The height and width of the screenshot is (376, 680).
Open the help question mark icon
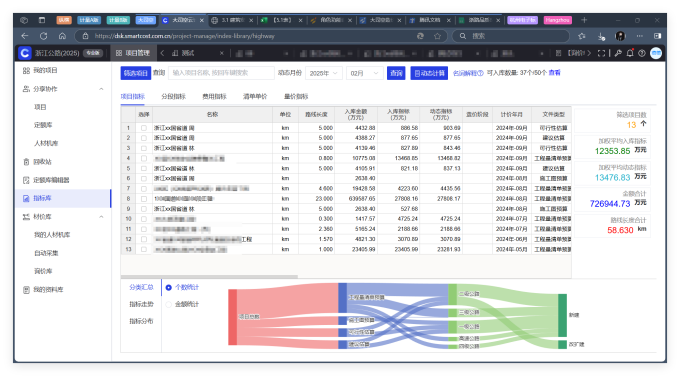coord(642,53)
